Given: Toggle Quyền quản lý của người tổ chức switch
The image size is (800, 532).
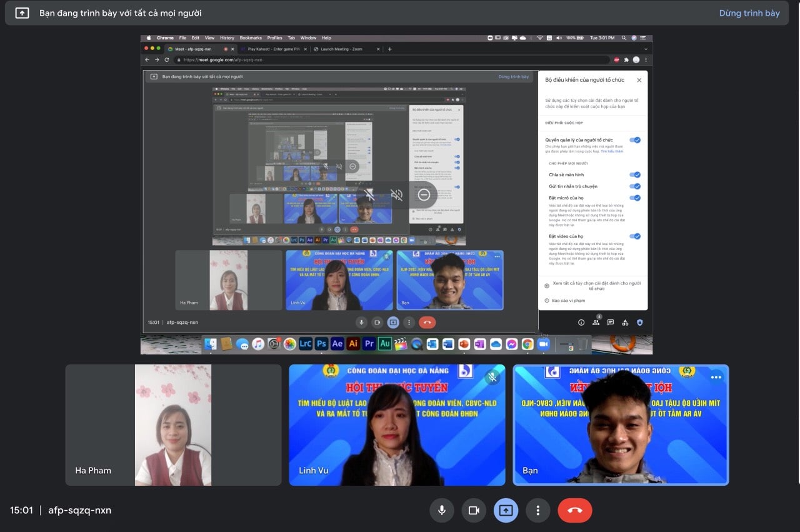Looking at the screenshot, I should tap(635, 140).
